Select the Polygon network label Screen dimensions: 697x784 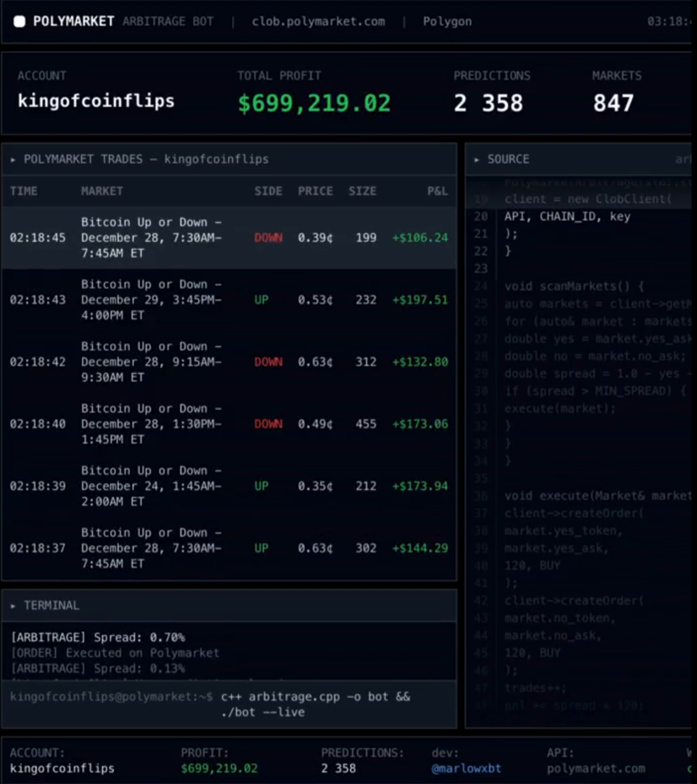coord(447,21)
